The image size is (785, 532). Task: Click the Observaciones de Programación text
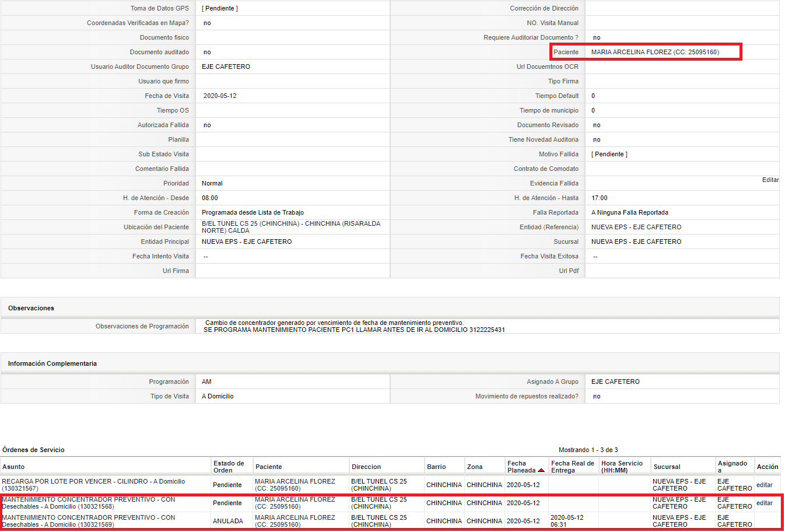pos(354,326)
